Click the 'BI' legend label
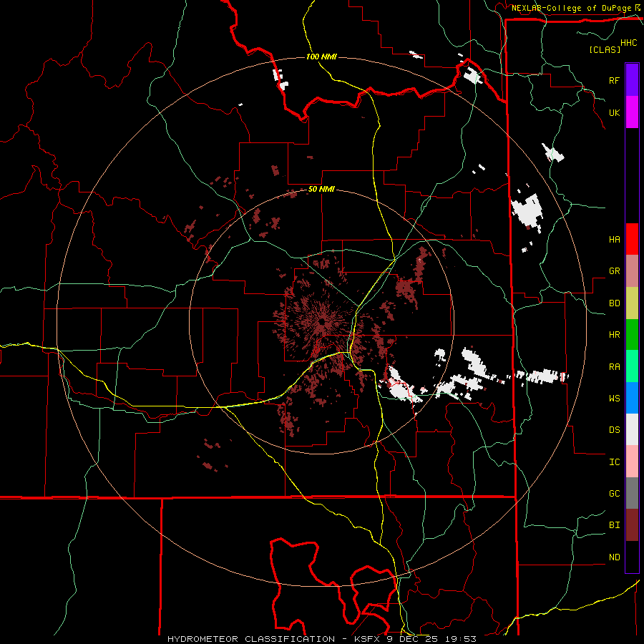Viewport: 644px width, 644px height. tap(614, 525)
